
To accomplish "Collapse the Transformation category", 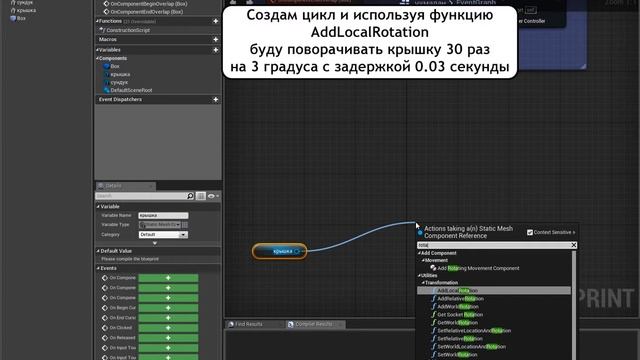I will (x=423, y=282).
